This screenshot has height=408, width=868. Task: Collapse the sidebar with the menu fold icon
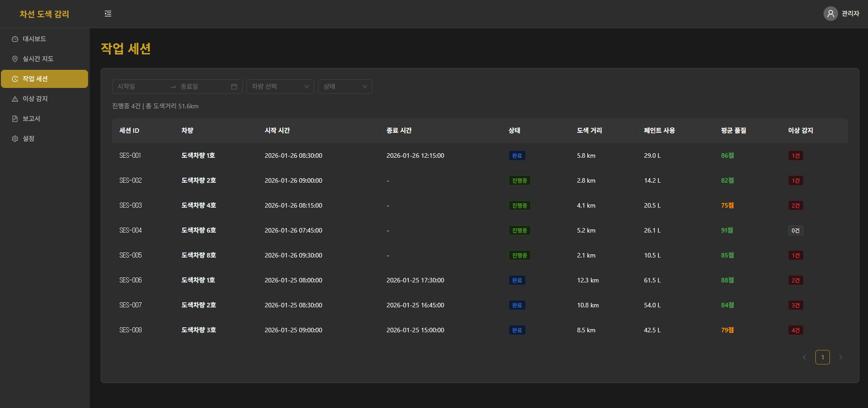tap(108, 14)
